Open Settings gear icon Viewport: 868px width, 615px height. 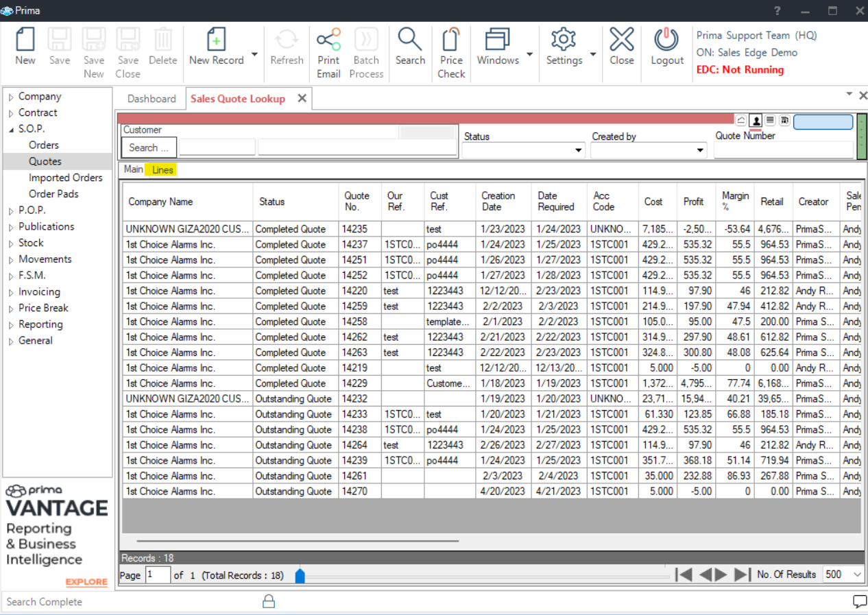564,40
